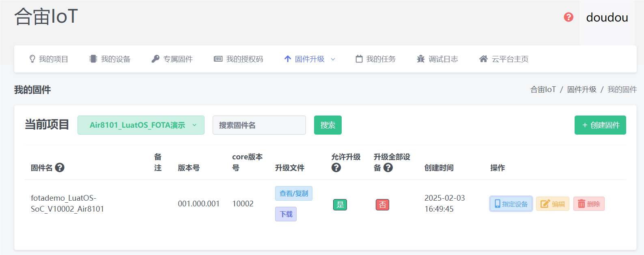Click the house icon beside 云平台主页

[483, 59]
